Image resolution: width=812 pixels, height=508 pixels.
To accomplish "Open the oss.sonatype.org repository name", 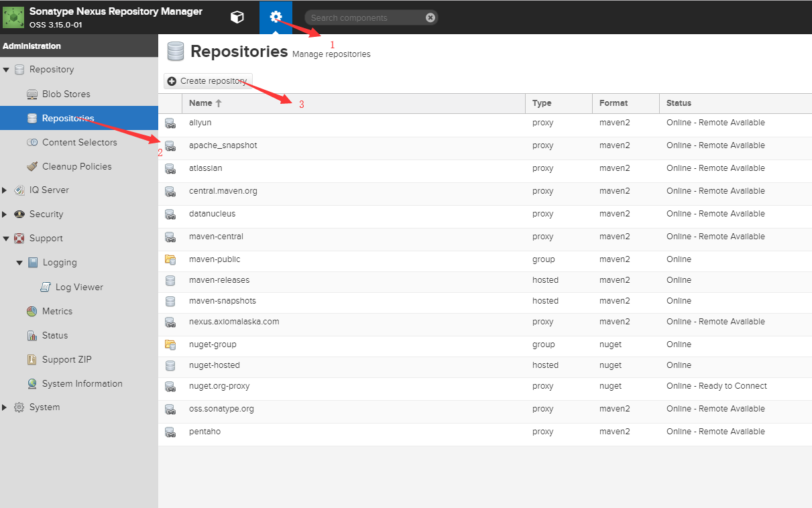I will (x=221, y=409).
